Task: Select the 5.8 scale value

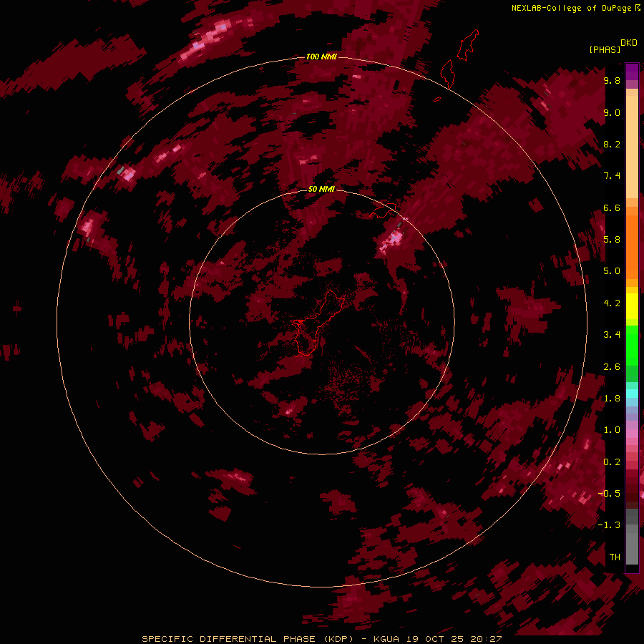Action: (x=612, y=240)
